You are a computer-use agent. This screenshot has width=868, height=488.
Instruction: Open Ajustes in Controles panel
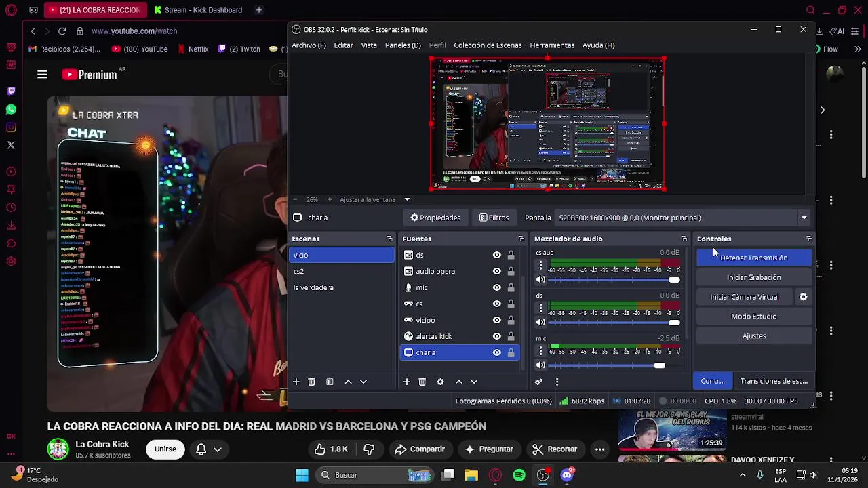tap(753, 336)
